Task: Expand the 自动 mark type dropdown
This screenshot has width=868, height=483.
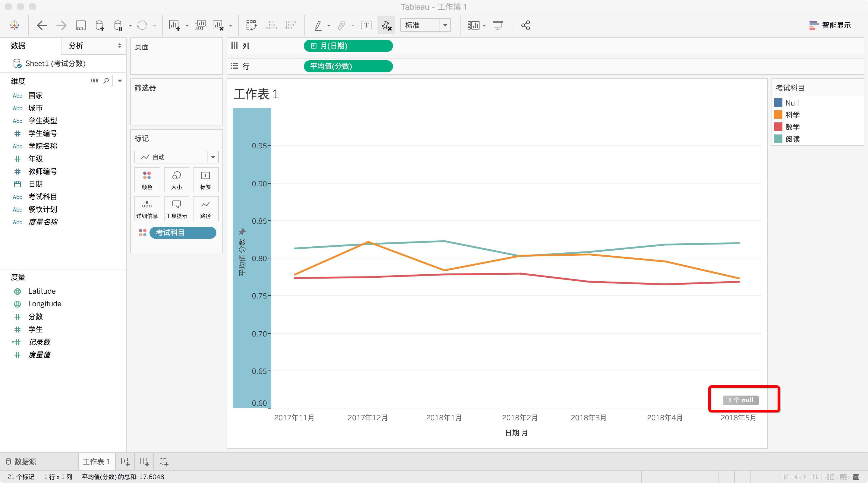Action: [x=212, y=157]
